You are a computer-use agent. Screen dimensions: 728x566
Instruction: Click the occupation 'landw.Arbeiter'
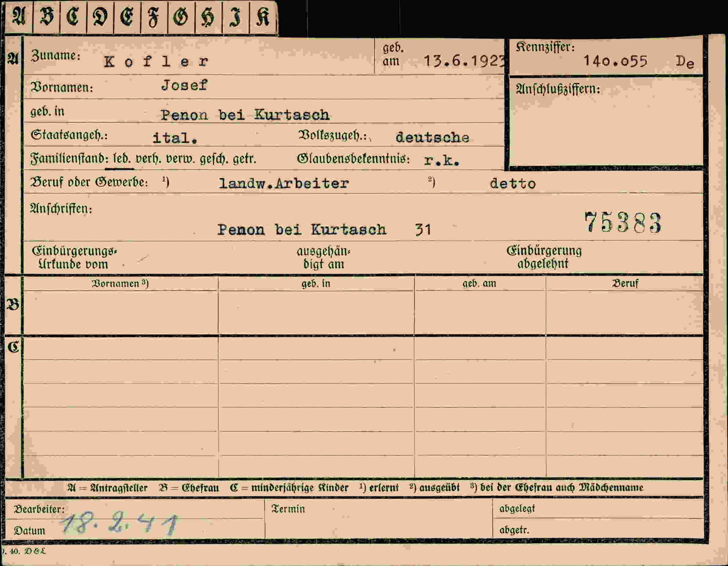click(x=284, y=183)
